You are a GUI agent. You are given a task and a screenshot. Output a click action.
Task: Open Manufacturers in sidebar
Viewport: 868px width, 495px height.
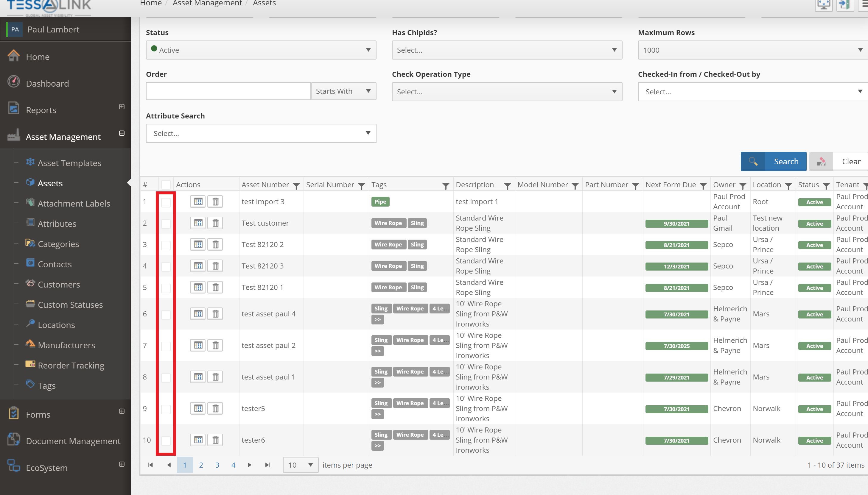(x=66, y=345)
